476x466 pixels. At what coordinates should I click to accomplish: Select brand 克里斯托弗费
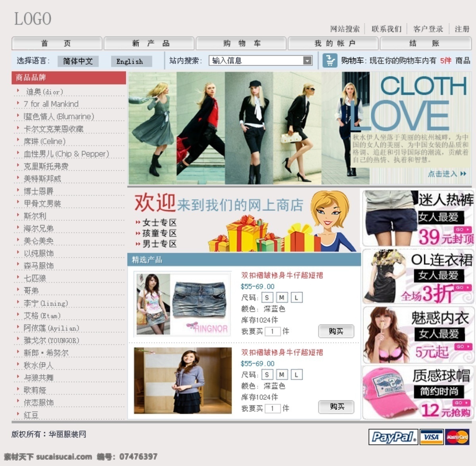pyautogui.click(x=46, y=166)
